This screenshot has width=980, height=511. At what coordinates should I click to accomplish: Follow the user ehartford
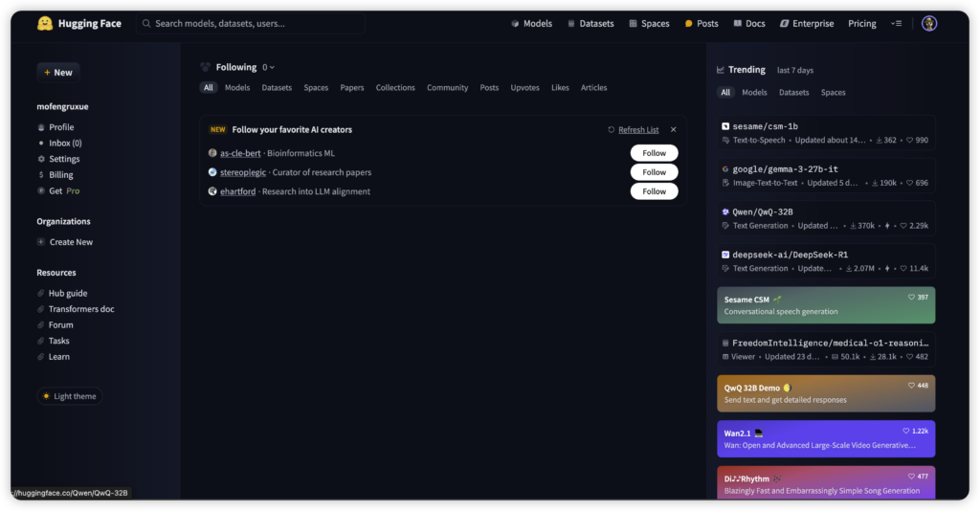pyautogui.click(x=654, y=191)
